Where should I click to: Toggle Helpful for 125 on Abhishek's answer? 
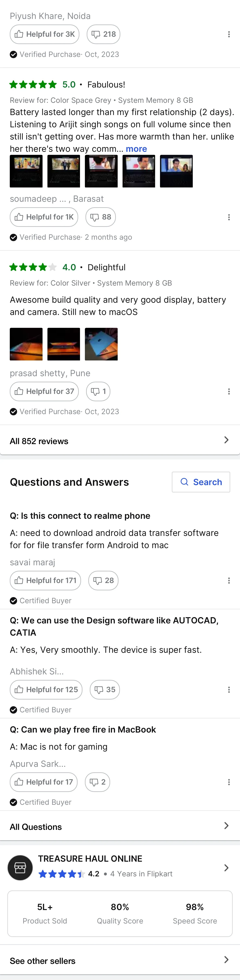coord(46,690)
